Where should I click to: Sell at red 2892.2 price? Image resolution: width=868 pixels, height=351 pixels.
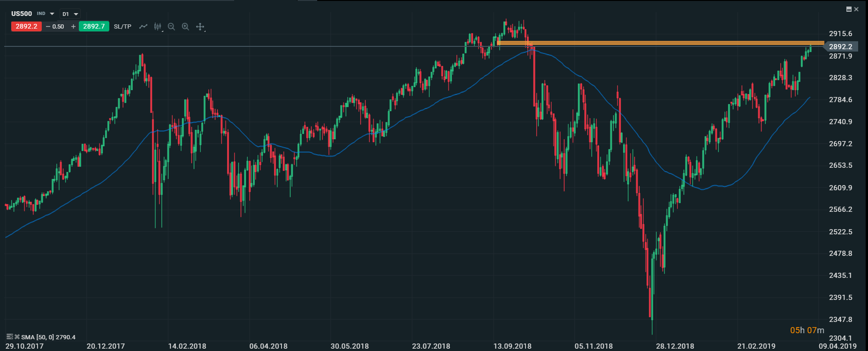[26, 26]
